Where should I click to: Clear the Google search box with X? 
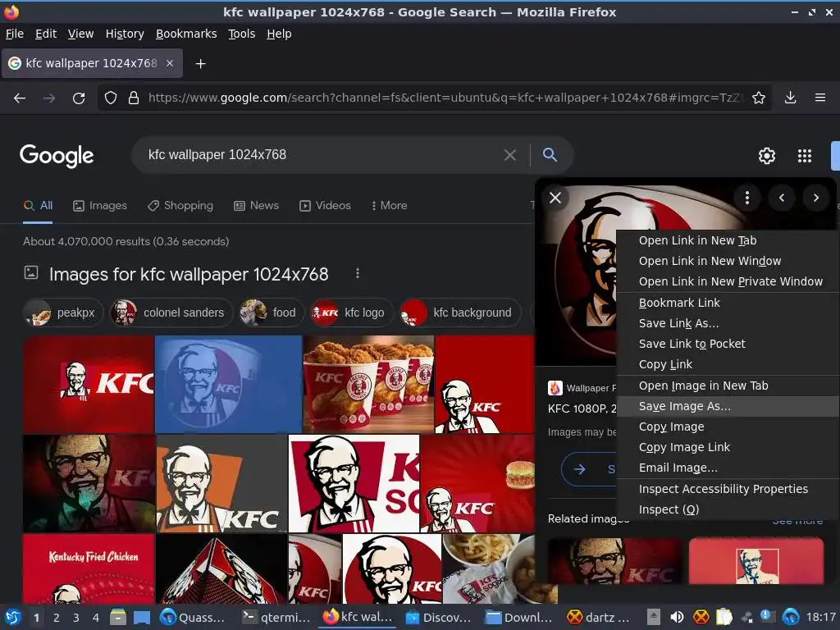tap(510, 155)
